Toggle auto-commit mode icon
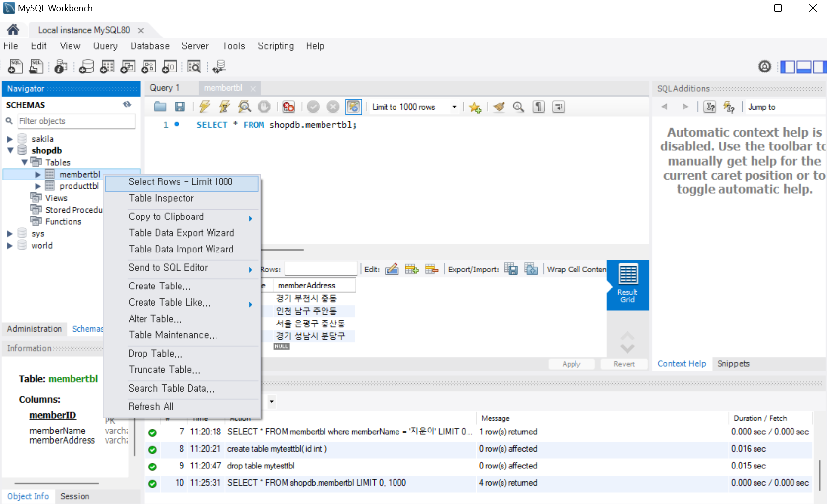This screenshot has width=827, height=504. 353,107
